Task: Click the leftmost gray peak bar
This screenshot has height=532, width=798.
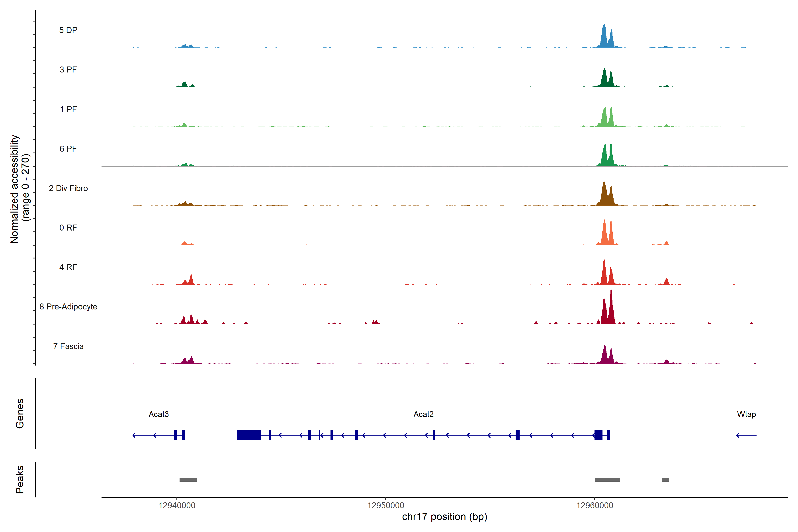Action: 188,480
